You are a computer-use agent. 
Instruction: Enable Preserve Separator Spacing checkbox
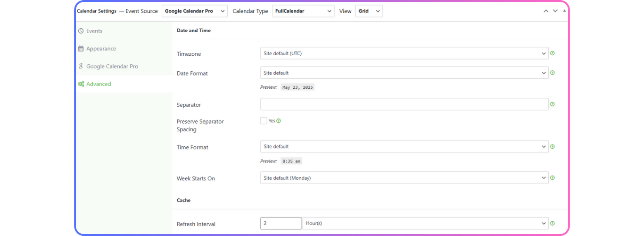click(264, 121)
